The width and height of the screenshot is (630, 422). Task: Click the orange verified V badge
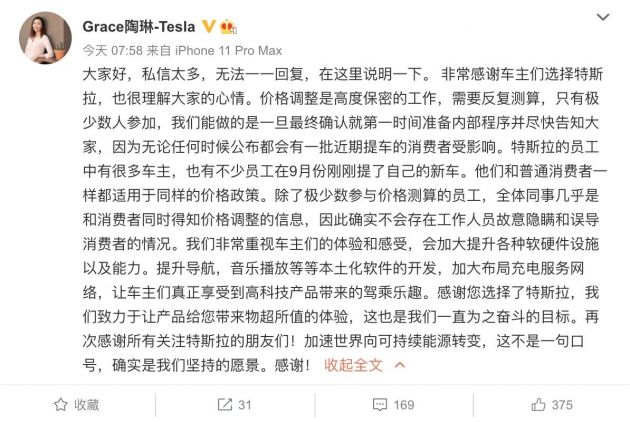click(x=210, y=24)
